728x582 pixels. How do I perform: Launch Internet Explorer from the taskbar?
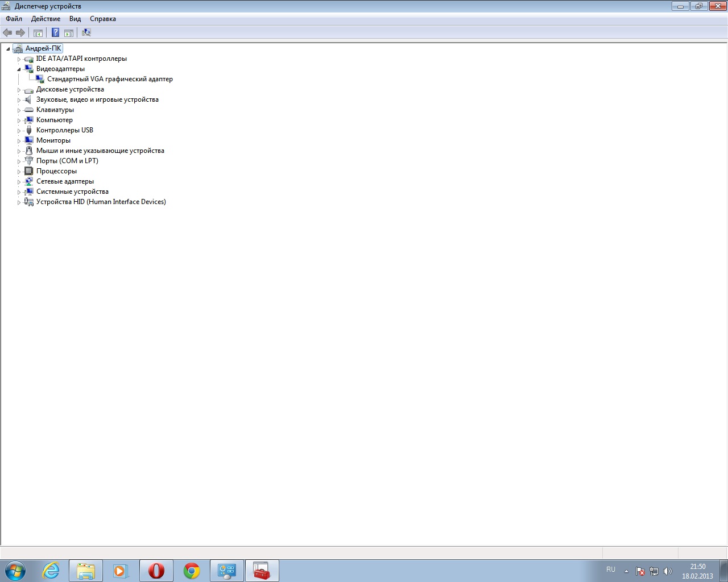(x=51, y=571)
